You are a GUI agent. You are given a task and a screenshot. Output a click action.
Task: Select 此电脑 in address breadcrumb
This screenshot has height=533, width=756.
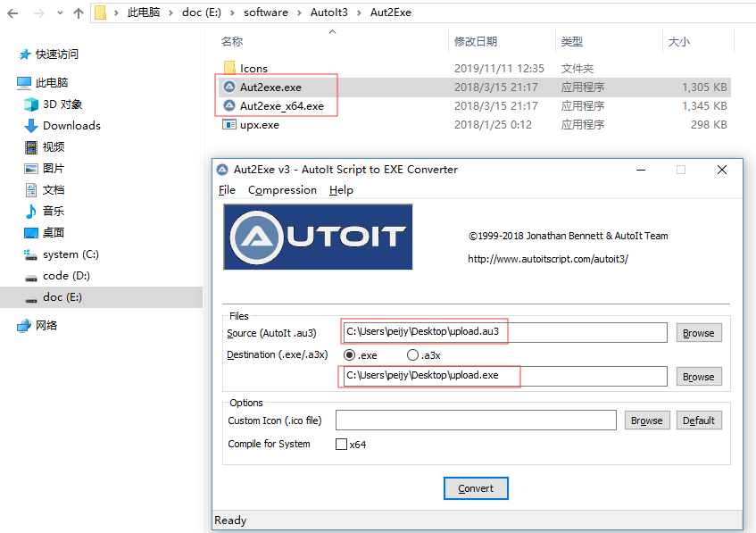[143, 12]
